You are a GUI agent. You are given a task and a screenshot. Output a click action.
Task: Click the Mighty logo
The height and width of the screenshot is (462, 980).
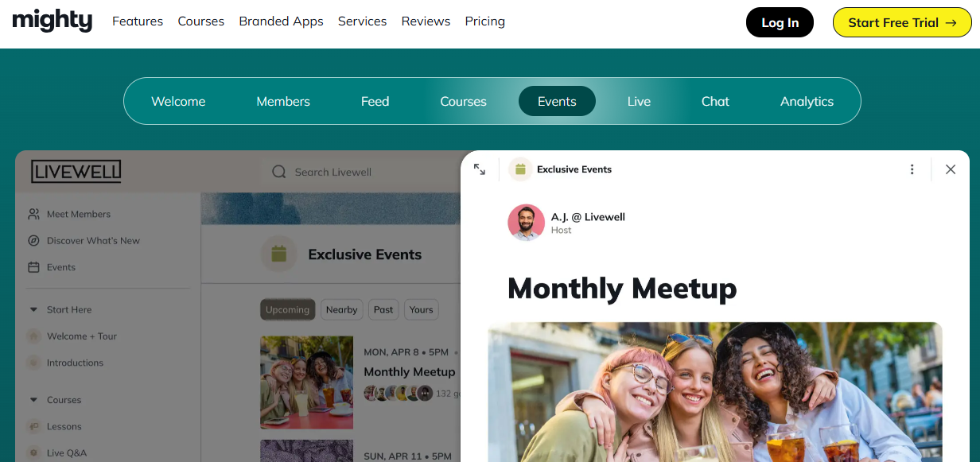click(52, 21)
